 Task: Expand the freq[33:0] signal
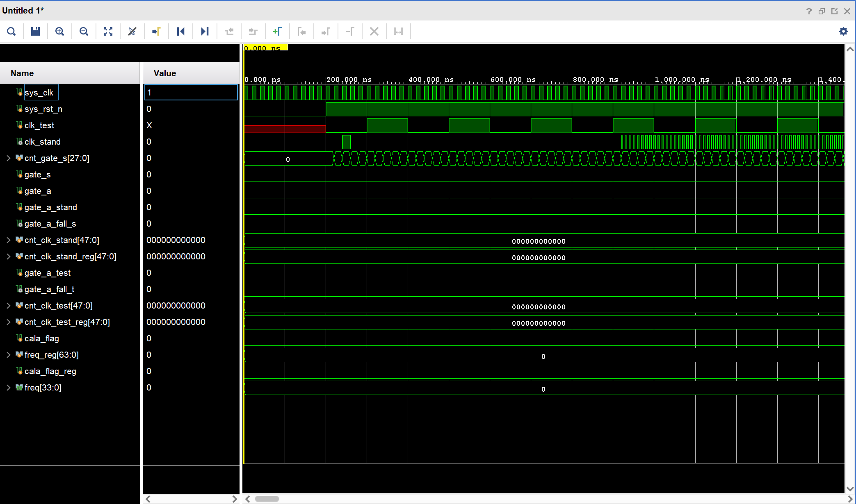pos(8,388)
